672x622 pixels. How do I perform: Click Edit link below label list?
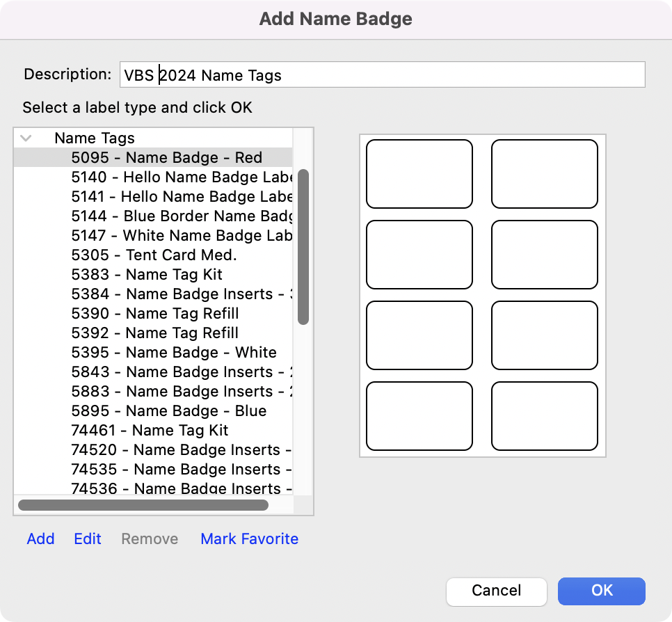point(88,539)
